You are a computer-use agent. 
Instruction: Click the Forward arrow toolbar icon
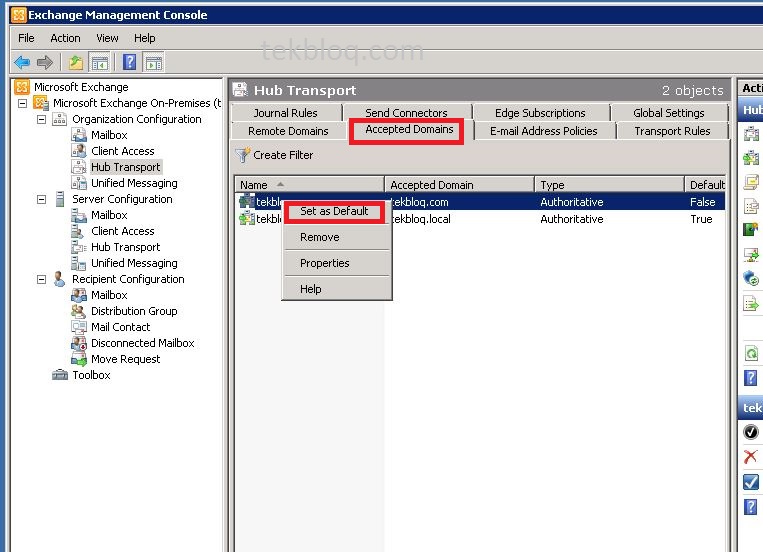(x=45, y=62)
